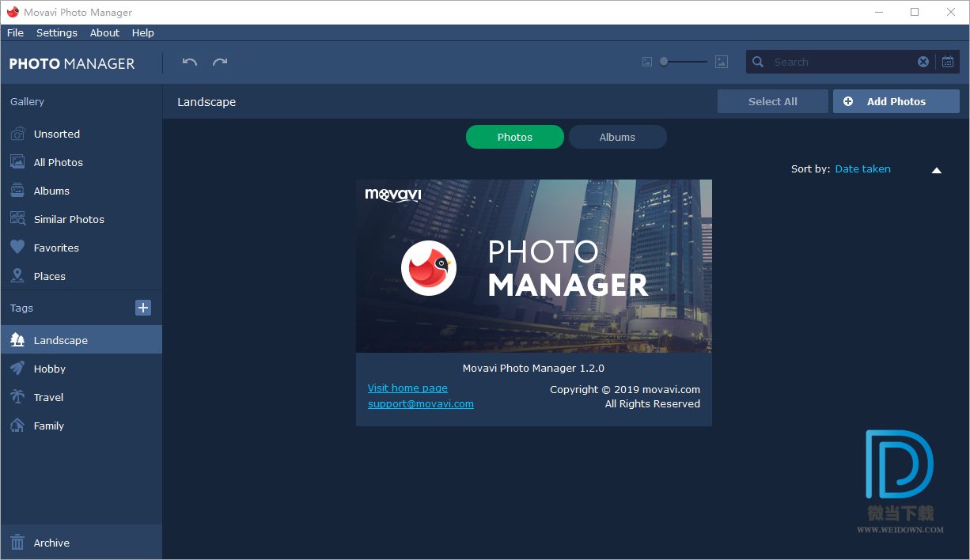Open the Archive trash section
Viewport: 970px width, 560px height.
point(51,543)
